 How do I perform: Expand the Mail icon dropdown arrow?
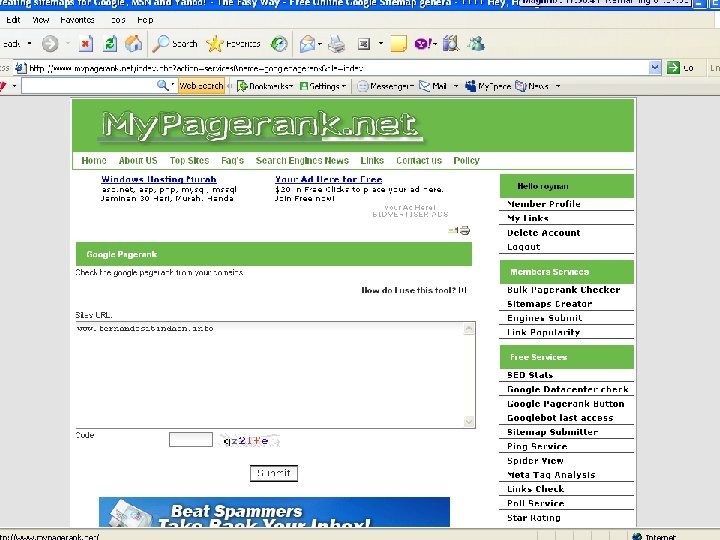320,44
